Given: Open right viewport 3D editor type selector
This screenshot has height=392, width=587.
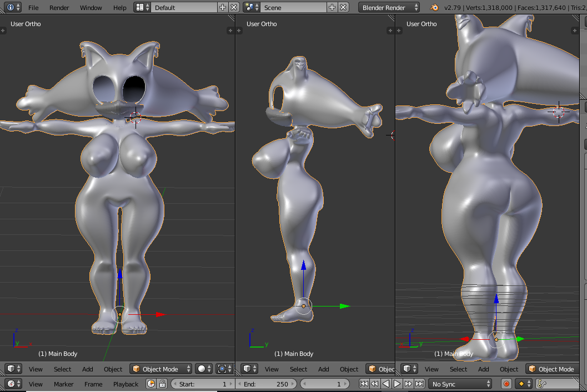Looking at the screenshot, I should [x=409, y=369].
